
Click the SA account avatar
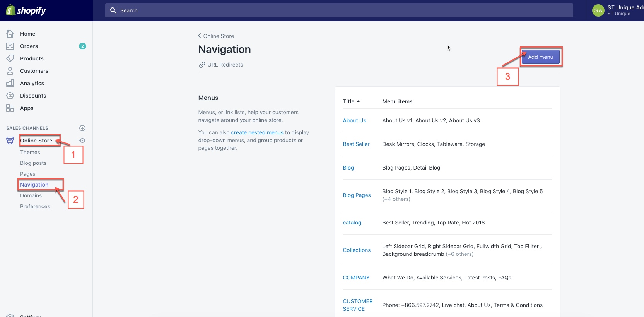click(x=598, y=10)
